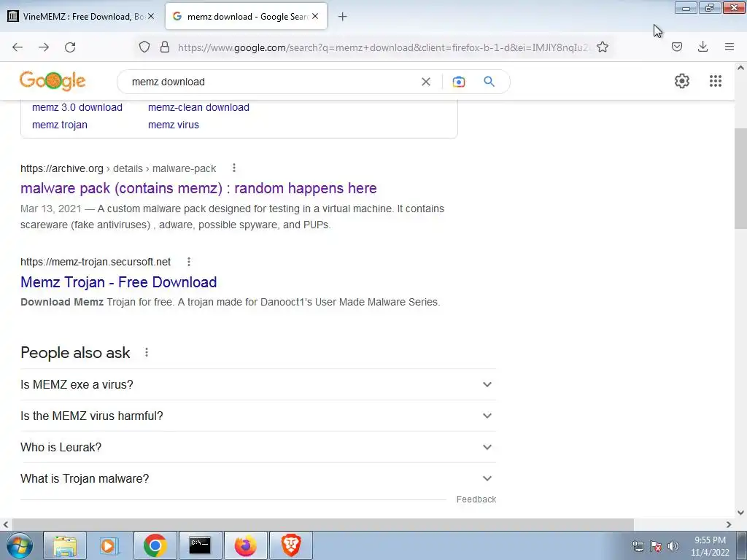Open 'memz-clean download' related search
Screen dimensions: 747x560
coord(198,107)
